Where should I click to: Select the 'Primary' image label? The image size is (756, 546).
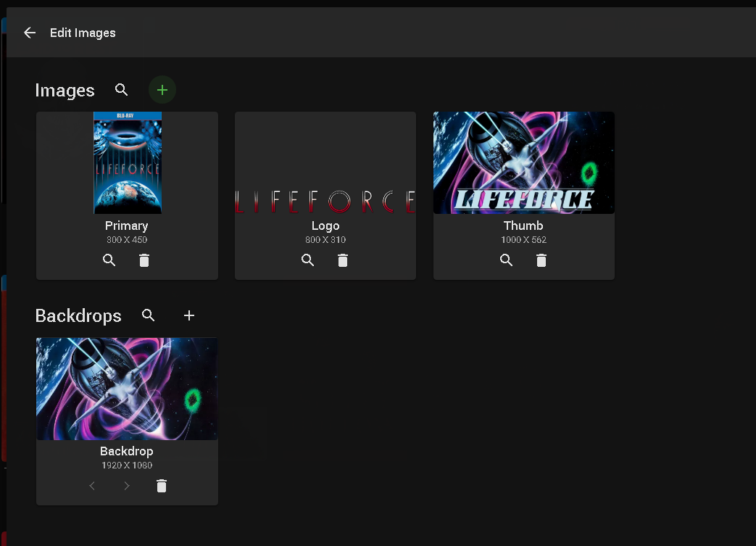click(x=127, y=226)
